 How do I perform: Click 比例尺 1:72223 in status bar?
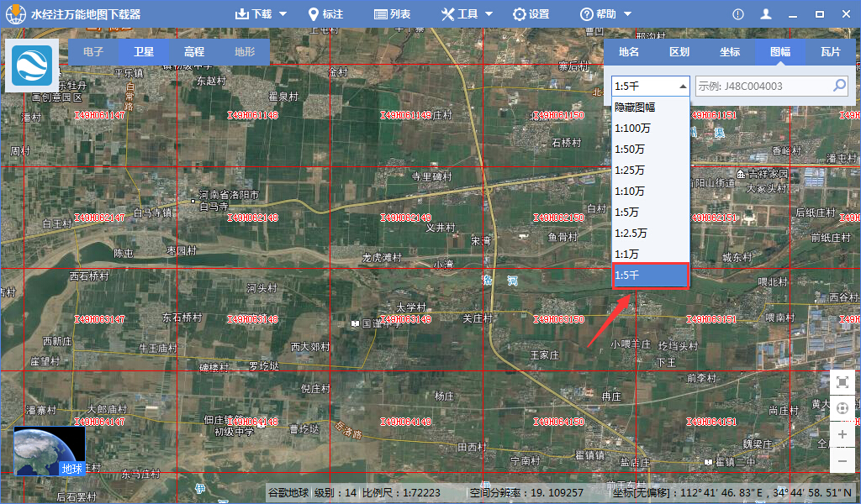coord(401,492)
